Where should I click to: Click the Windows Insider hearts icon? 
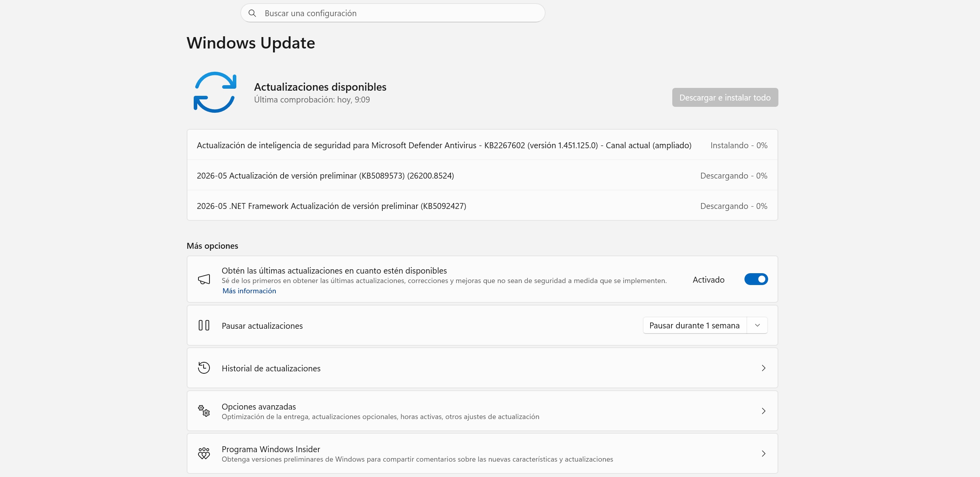coord(204,453)
